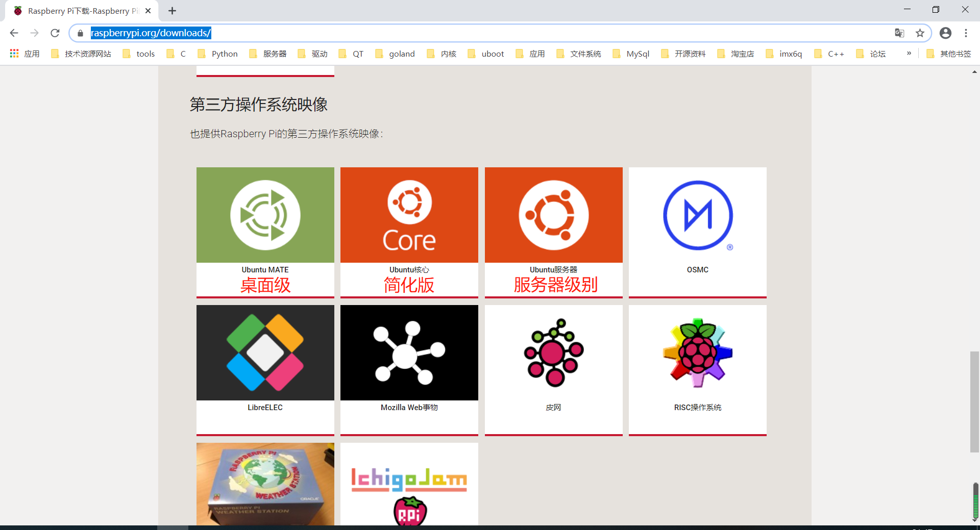Open the QT bookmark folder

[x=351, y=54]
